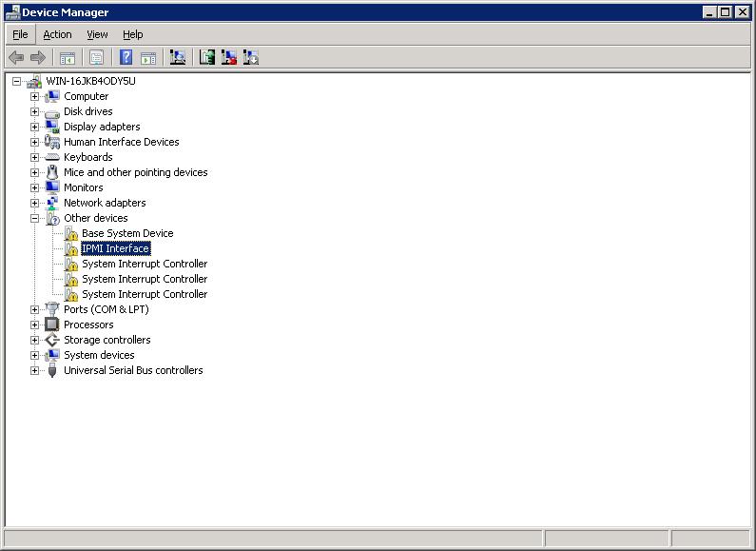Image resolution: width=756 pixels, height=551 pixels.
Task: Expand the Processors node
Action: (x=35, y=325)
